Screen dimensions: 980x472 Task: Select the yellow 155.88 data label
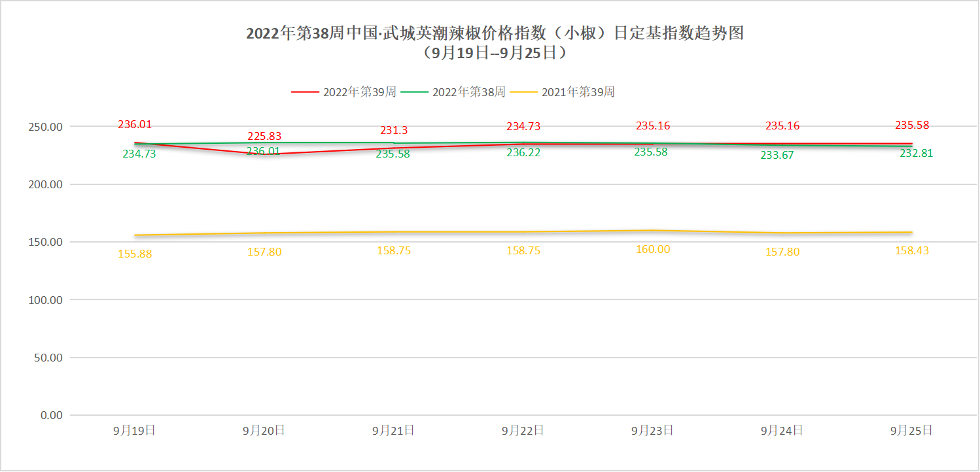click(x=135, y=254)
